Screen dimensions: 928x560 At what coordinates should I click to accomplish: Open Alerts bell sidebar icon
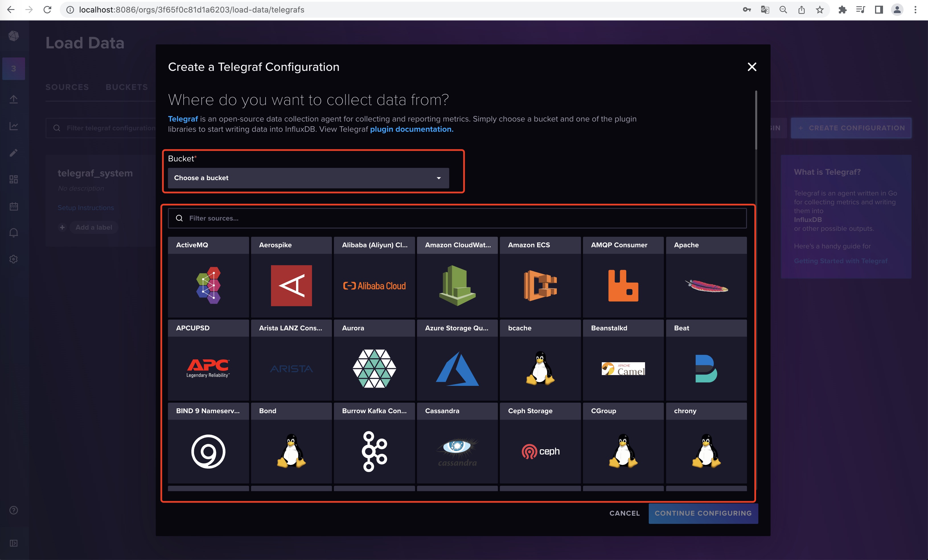coord(14,233)
